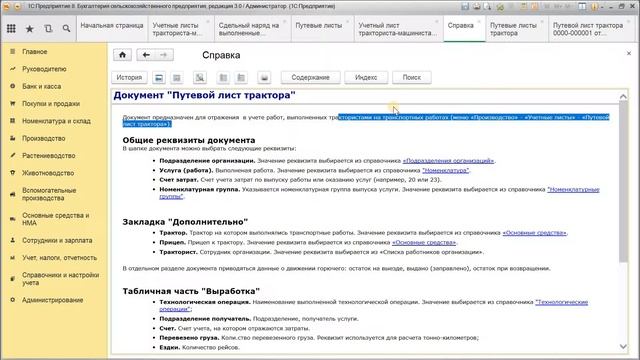Open Главное section icon in sidebar
The image size is (640, 360).
click(x=13, y=51)
